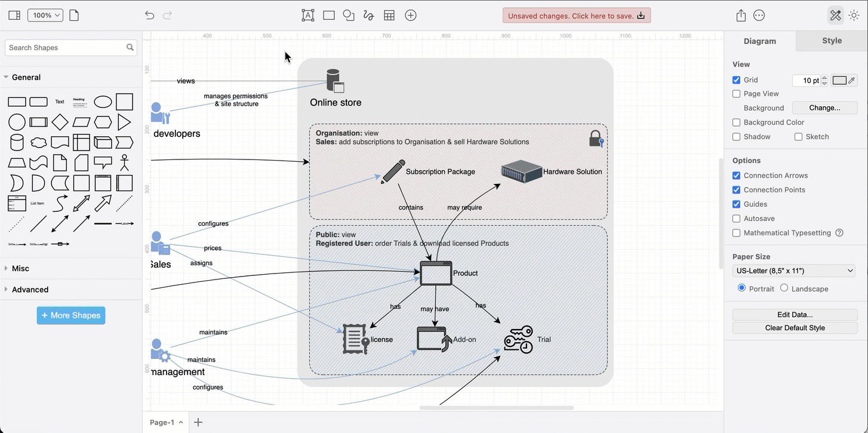
Task: Click the Unsaved changes save button
Action: (x=575, y=15)
